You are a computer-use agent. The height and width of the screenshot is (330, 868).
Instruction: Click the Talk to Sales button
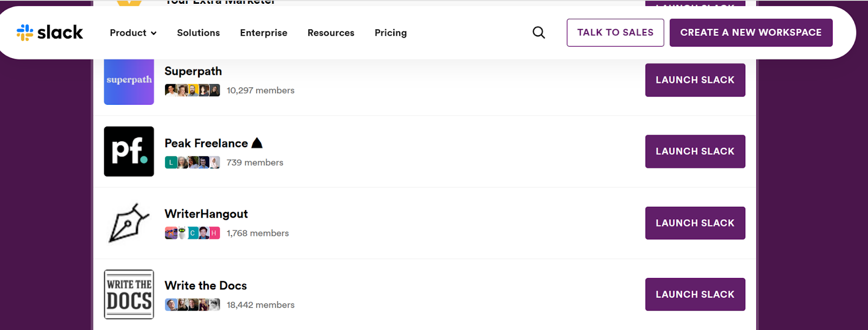pyautogui.click(x=615, y=33)
